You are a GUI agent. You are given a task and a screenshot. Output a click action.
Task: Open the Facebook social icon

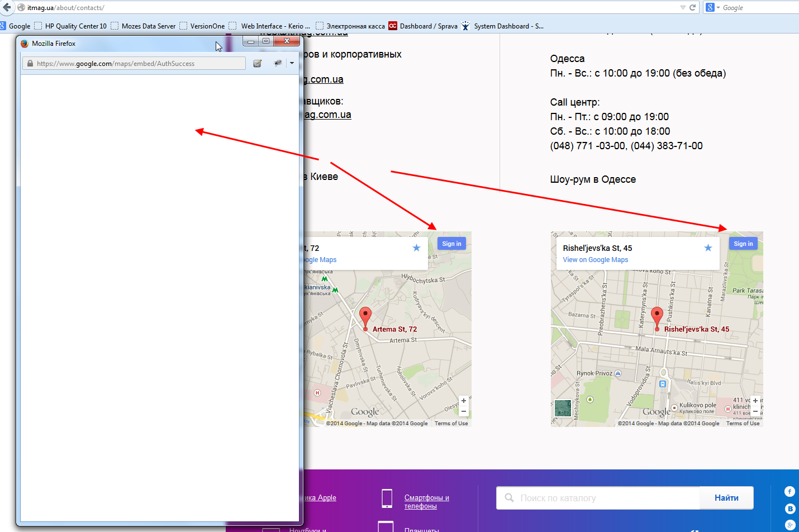point(790,491)
